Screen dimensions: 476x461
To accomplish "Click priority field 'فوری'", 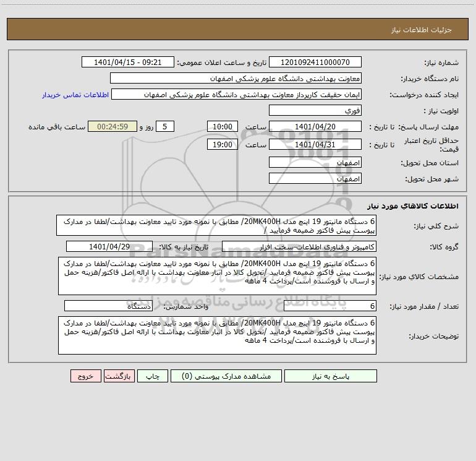I will coord(315,110).
